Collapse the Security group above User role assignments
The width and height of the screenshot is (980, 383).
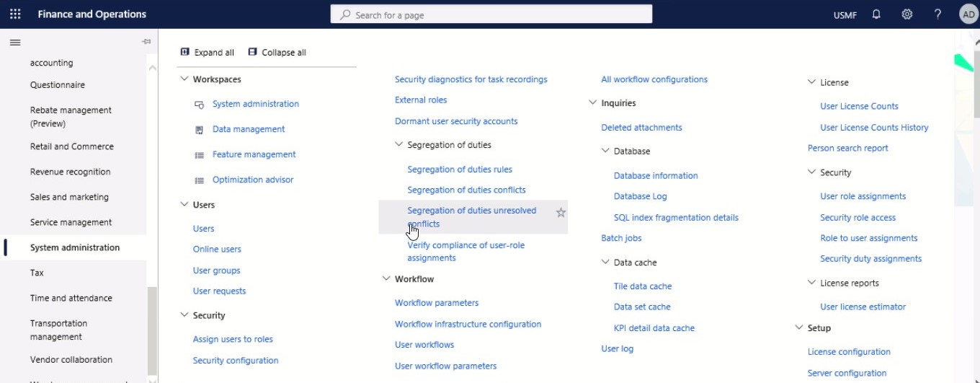click(811, 172)
